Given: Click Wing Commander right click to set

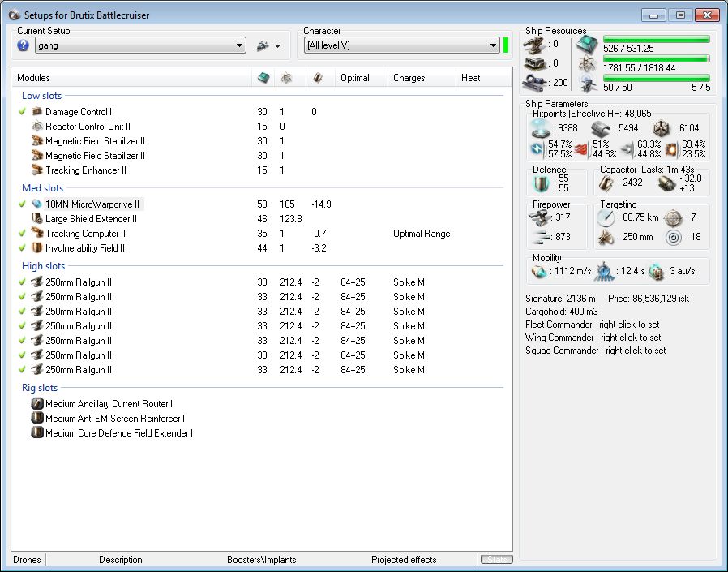Looking at the screenshot, I should (x=593, y=338).
